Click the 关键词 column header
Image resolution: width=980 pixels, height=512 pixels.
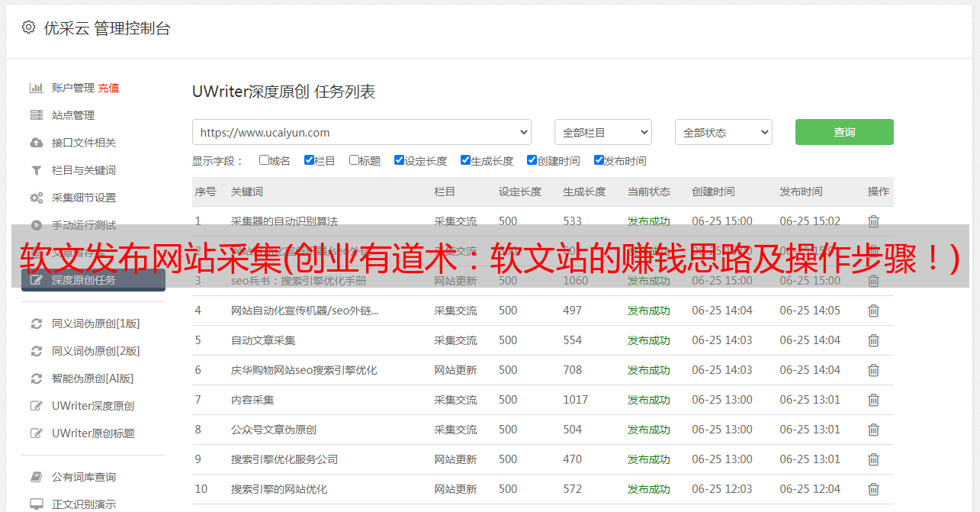[x=247, y=192]
